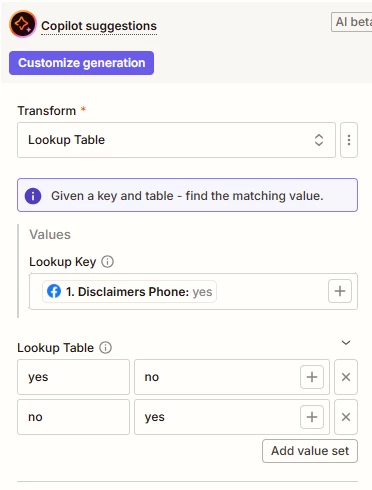Click the Transform dropdown up-down arrows
The image size is (372, 490).
(x=319, y=140)
